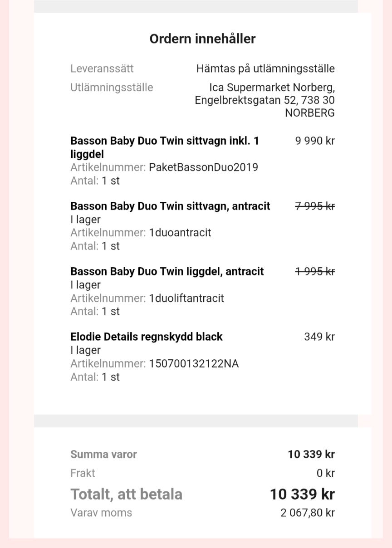Open Basson Baby Duo Twin liggdel, antracit product
Image resolution: width=392 pixels, height=548 pixels.
pyautogui.click(x=167, y=272)
